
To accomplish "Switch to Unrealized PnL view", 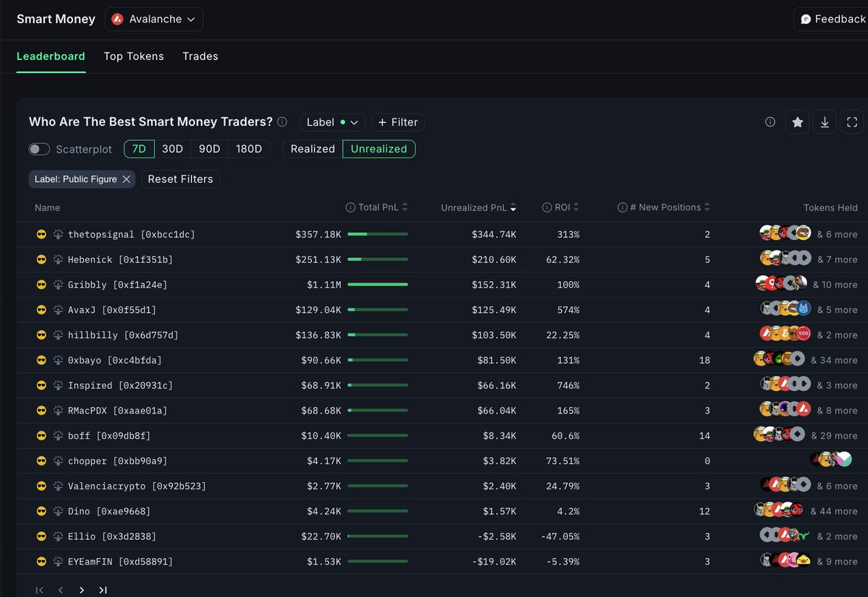I will coord(379,149).
